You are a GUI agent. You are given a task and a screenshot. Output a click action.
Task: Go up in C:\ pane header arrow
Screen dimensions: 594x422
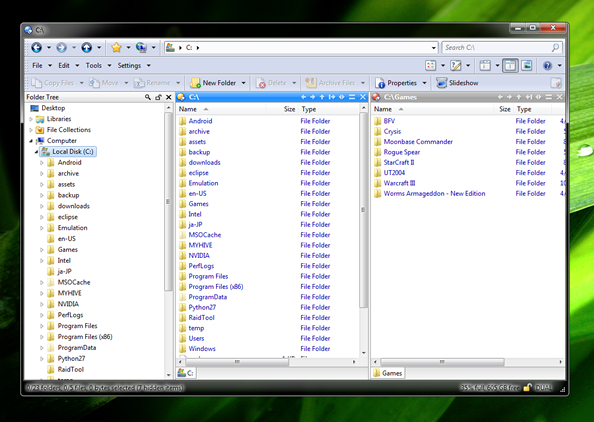(322, 97)
